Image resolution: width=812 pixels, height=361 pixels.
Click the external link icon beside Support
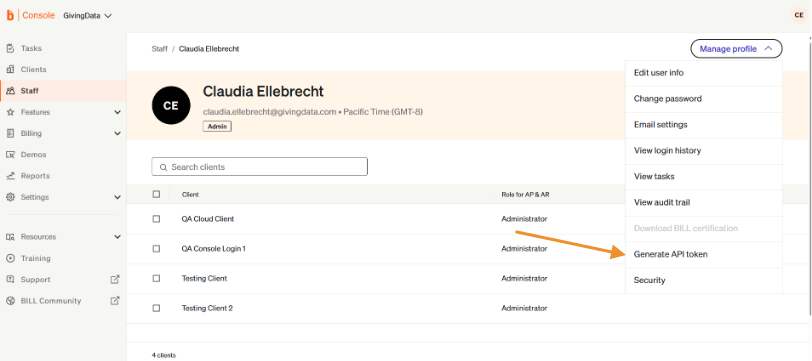click(115, 279)
